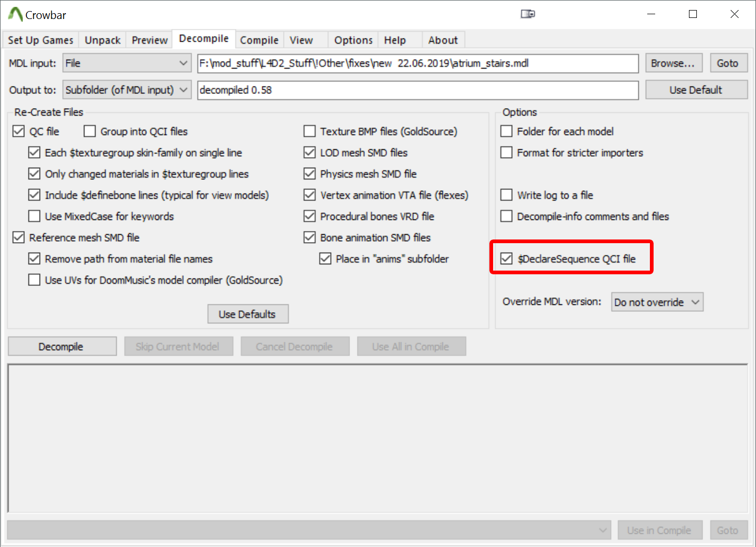Go to the Preview tab
This screenshot has width=756, height=547.
coord(149,40)
